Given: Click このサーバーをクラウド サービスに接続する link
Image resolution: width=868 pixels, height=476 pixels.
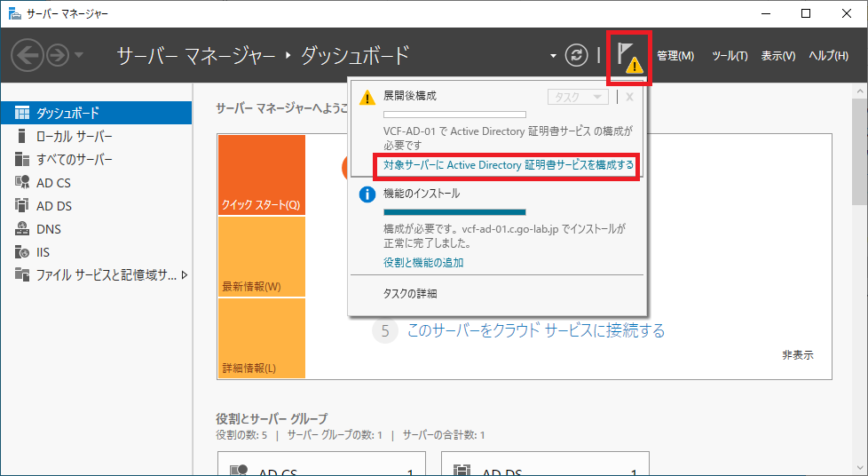Looking at the screenshot, I should 536,331.
